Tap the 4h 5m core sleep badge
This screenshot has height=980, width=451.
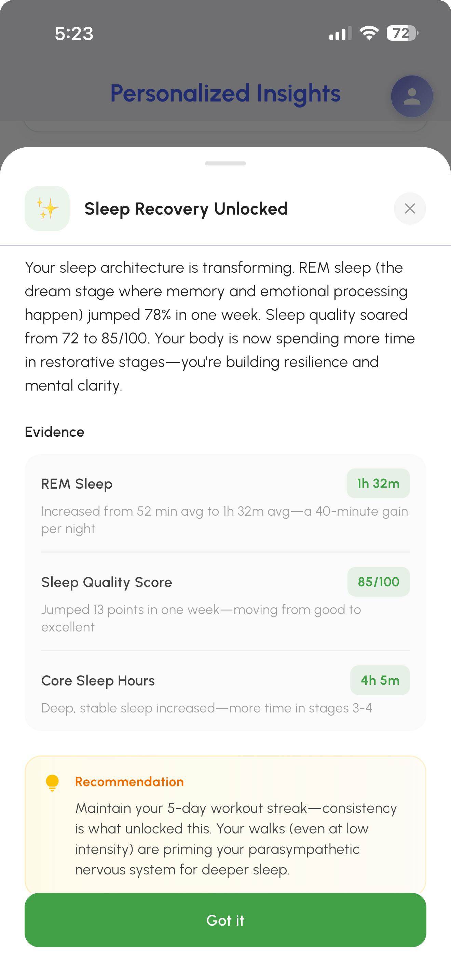(380, 680)
